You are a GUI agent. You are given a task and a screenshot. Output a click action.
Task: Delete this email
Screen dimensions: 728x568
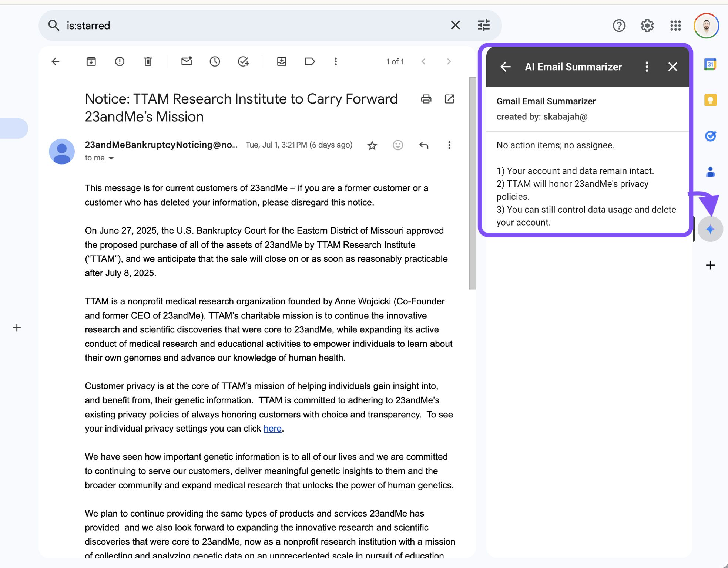tap(148, 61)
